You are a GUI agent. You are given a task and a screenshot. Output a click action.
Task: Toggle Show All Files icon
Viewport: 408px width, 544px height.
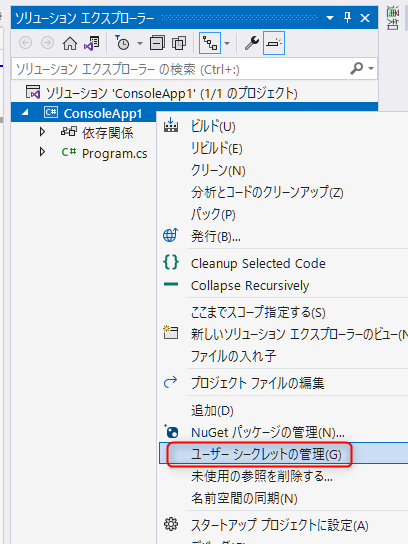[179, 43]
